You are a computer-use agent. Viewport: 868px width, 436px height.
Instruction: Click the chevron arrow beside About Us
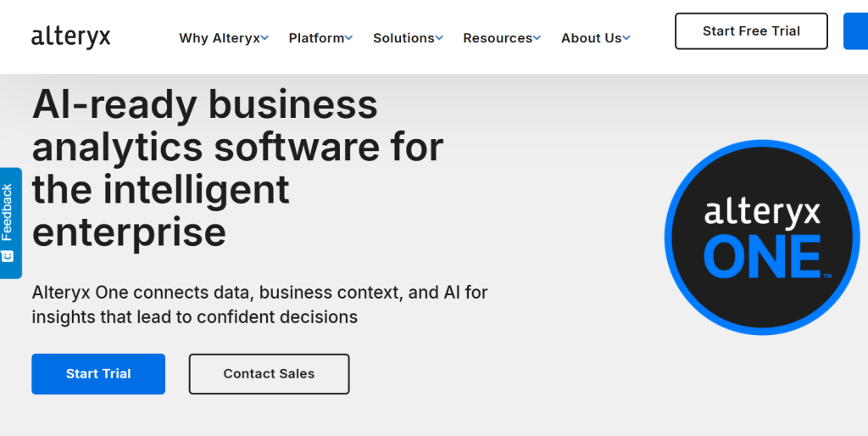coord(626,38)
